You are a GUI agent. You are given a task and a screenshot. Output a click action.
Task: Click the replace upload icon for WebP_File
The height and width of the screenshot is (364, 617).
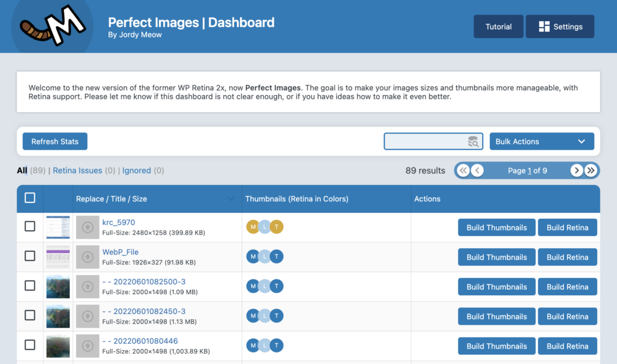coord(87,257)
